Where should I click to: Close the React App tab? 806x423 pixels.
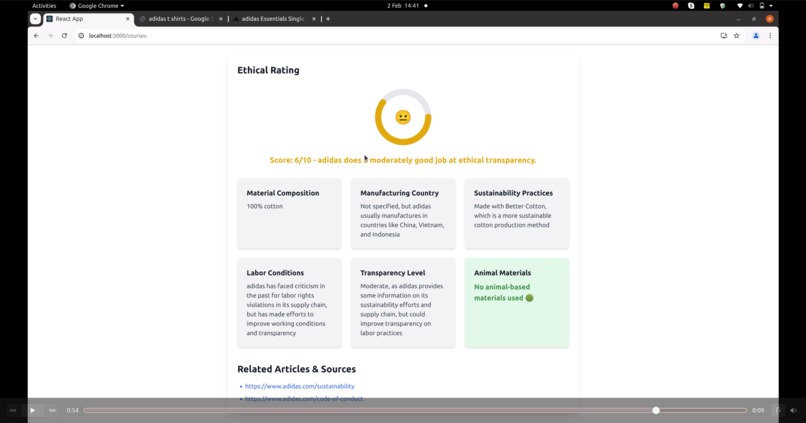click(x=128, y=19)
